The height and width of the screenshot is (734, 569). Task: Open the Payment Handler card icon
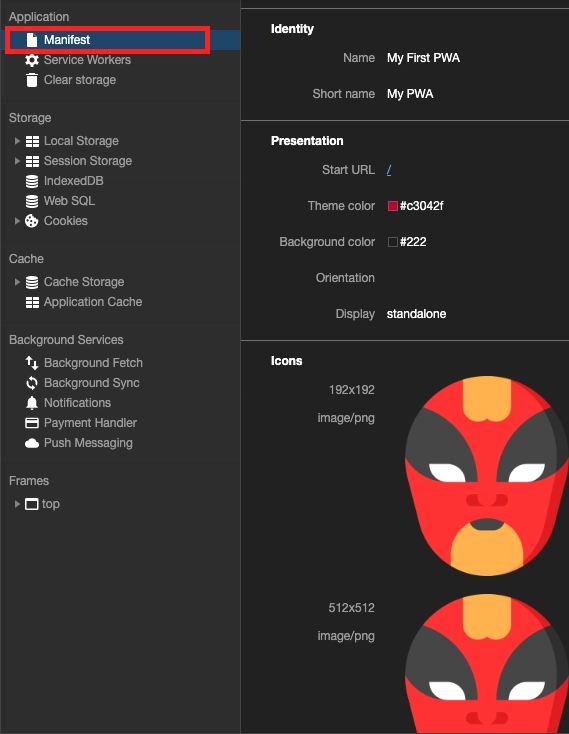[32, 423]
